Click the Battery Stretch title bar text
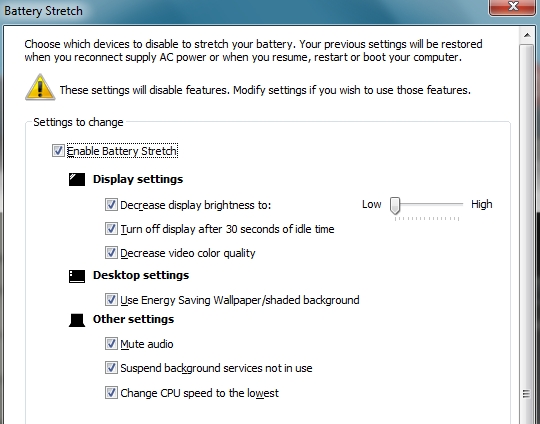This screenshot has width=540, height=424. pos(43,11)
